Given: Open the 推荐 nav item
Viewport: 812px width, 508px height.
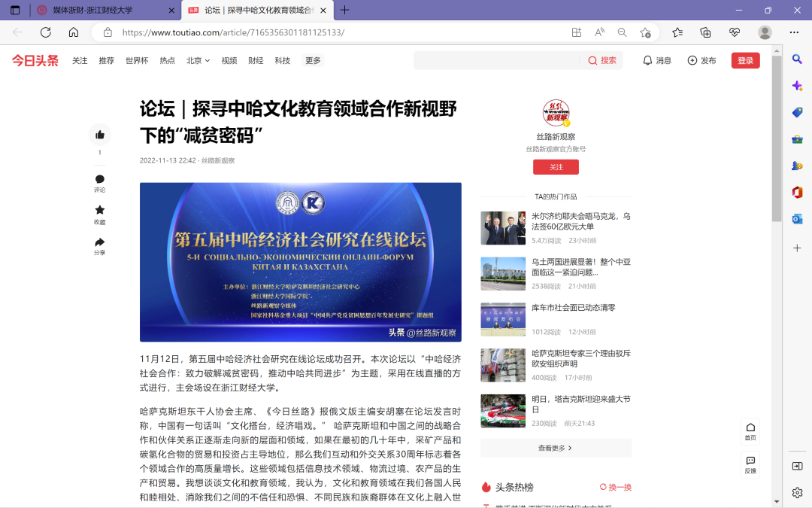Looking at the screenshot, I should click(x=107, y=61).
